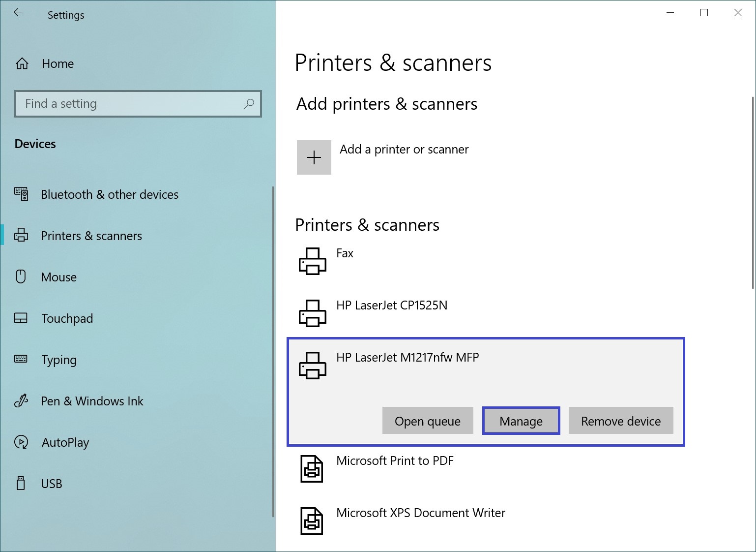
Task: Go to Mouse settings
Action: [58, 277]
